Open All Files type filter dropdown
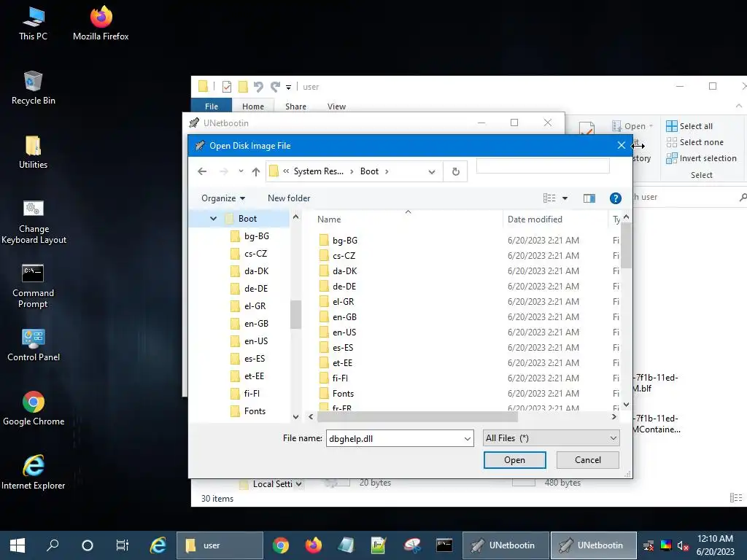The height and width of the screenshot is (560, 747). [x=551, y=438]
